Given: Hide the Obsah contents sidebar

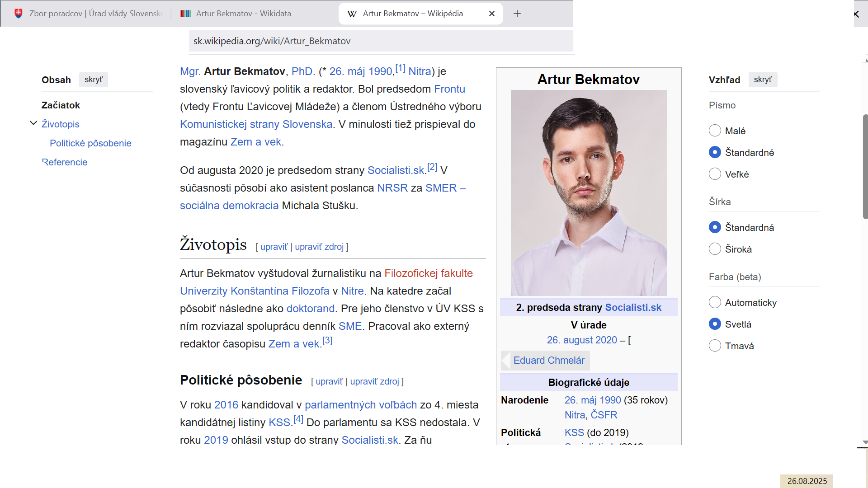Looking at the screenshot, I should point(94,80).
